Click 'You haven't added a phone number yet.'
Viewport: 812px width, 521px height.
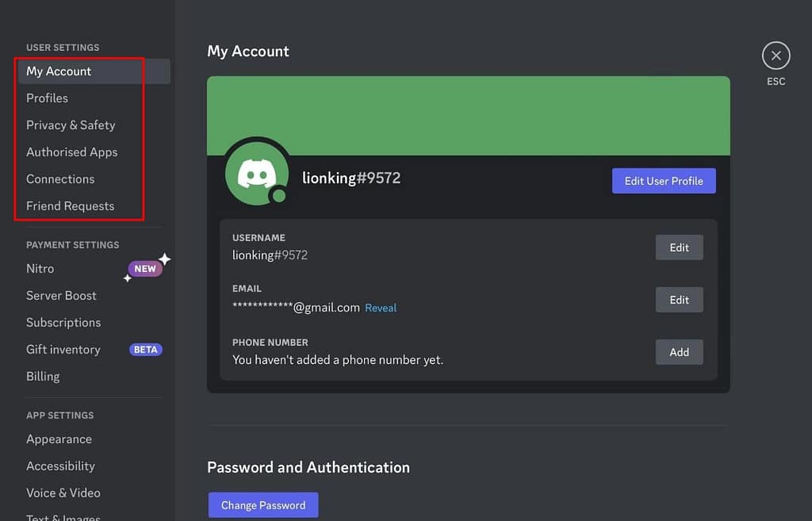[x=338, y=360]
